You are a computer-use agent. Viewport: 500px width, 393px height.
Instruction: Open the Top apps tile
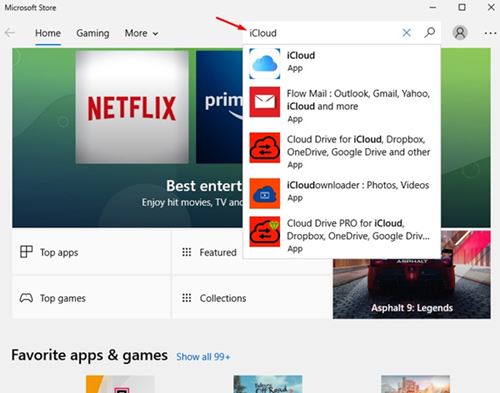coord(91,252)
